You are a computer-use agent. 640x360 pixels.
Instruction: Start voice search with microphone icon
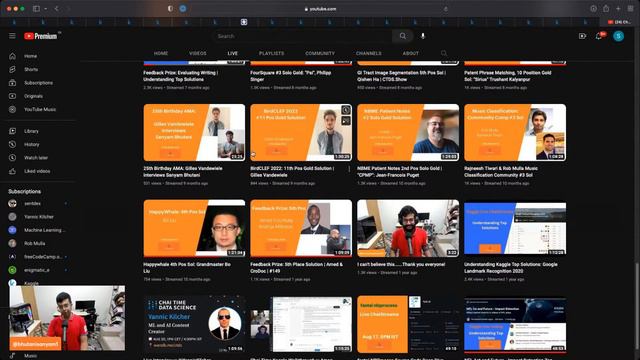423,36
